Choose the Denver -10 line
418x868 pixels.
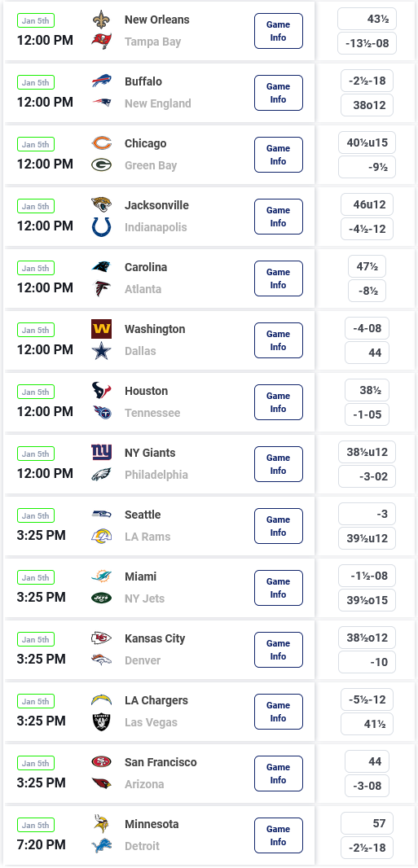click(x=367, y=662)
